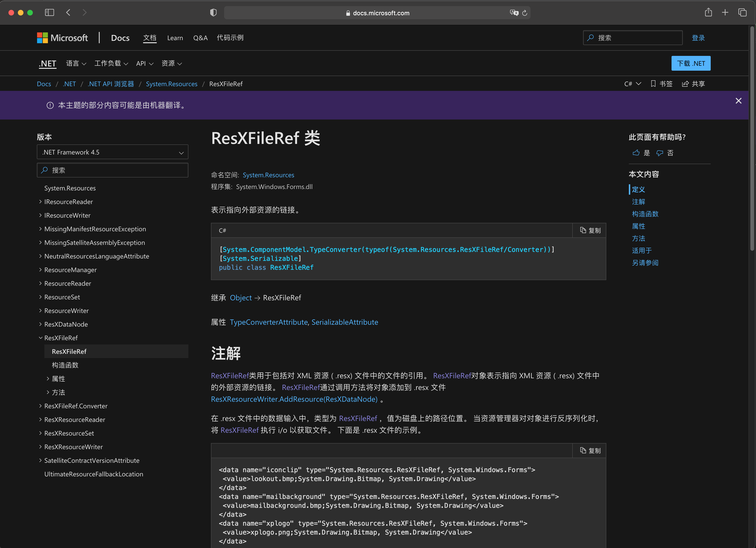
Task: Reload the page with refresh icon
Action: 525,13
